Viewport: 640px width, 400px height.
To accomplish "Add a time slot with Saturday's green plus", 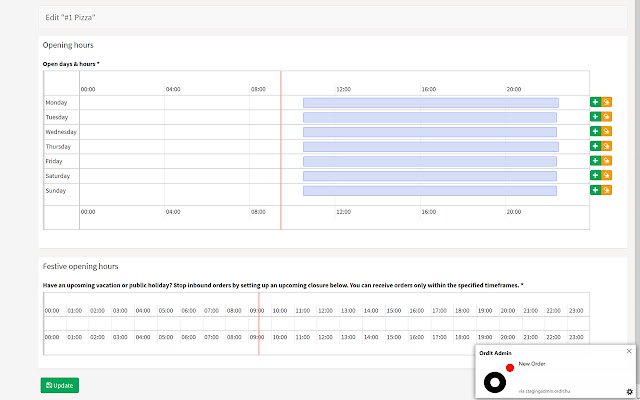I will coord(595,176).
